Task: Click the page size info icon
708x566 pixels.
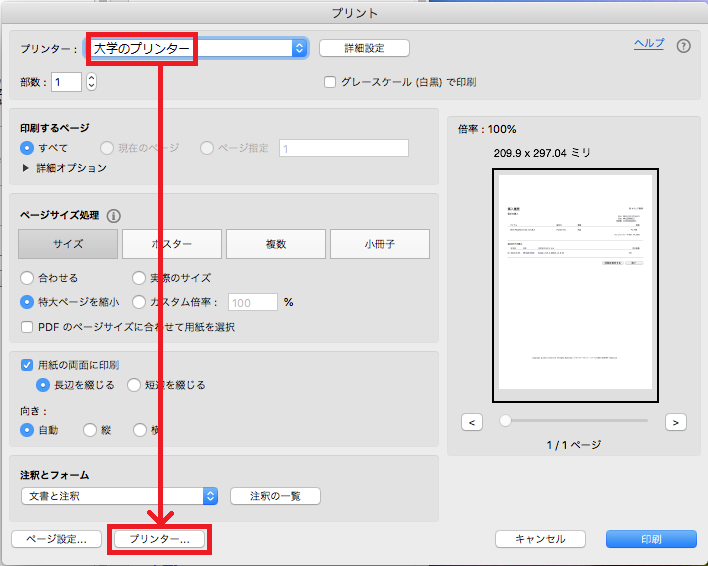Action: [114, 215]
